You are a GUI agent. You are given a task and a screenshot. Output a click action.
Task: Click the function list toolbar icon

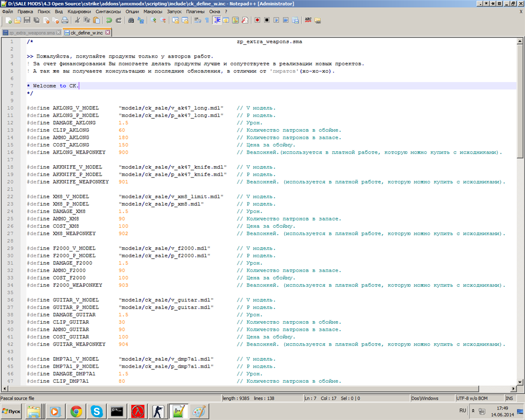[x=245, y=21]
